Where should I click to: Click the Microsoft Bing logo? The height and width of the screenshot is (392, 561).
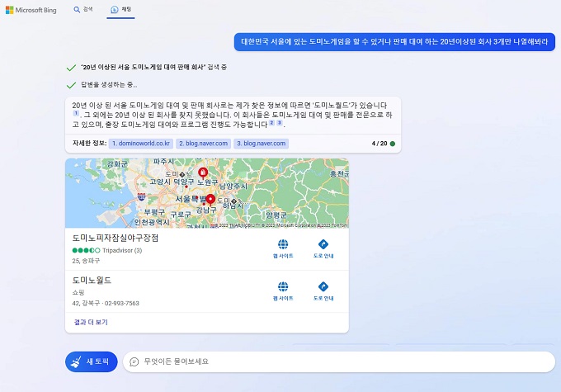point(31,10)
